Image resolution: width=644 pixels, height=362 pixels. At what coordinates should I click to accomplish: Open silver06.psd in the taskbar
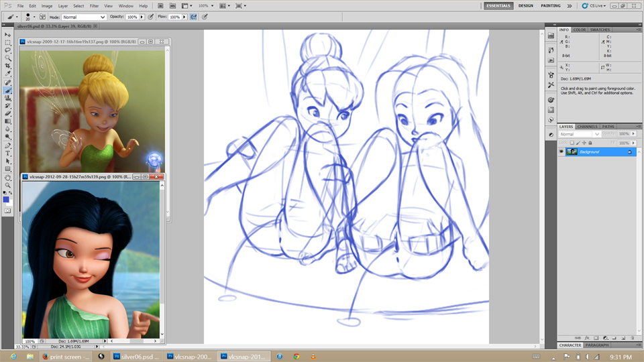click(136, 357)
